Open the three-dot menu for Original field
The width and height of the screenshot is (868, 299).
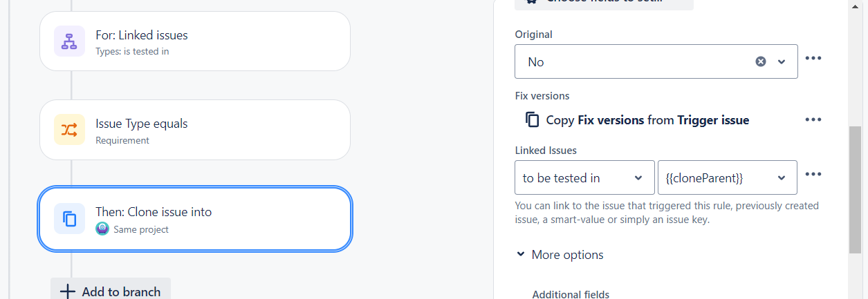(813, 58)
